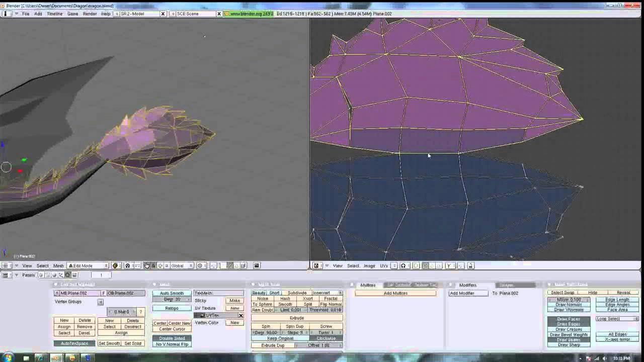Click the Logic context icon in Panels row
This screenshot has height=362, width=644.
pos(42,275)
